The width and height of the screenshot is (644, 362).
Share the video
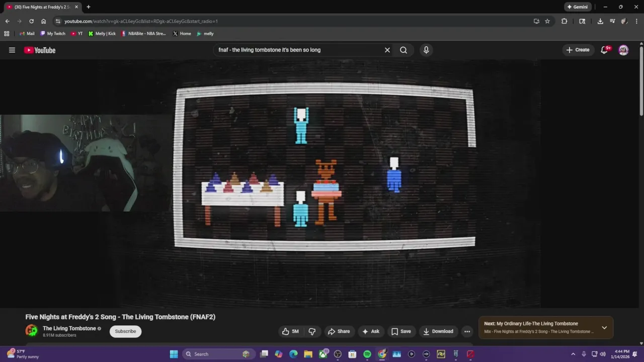pos(339,331)
